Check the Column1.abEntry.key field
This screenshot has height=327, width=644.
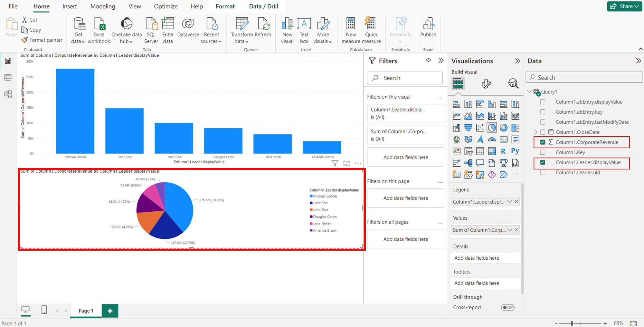(543, 112)
